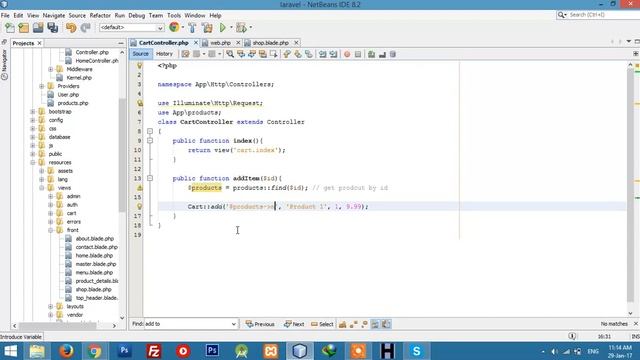Toggle Match Case in find bar

coord(342,324)
